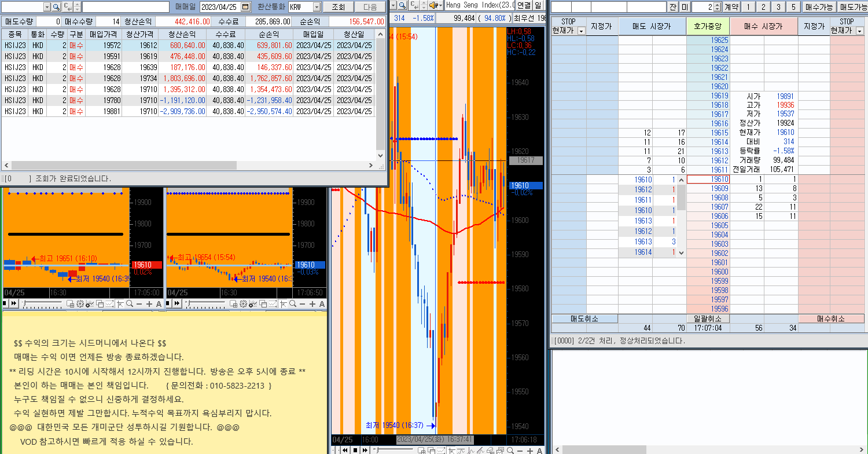Click the settings gear in left mini chart toolbar

pyautogui.click(x=80, y=304)
